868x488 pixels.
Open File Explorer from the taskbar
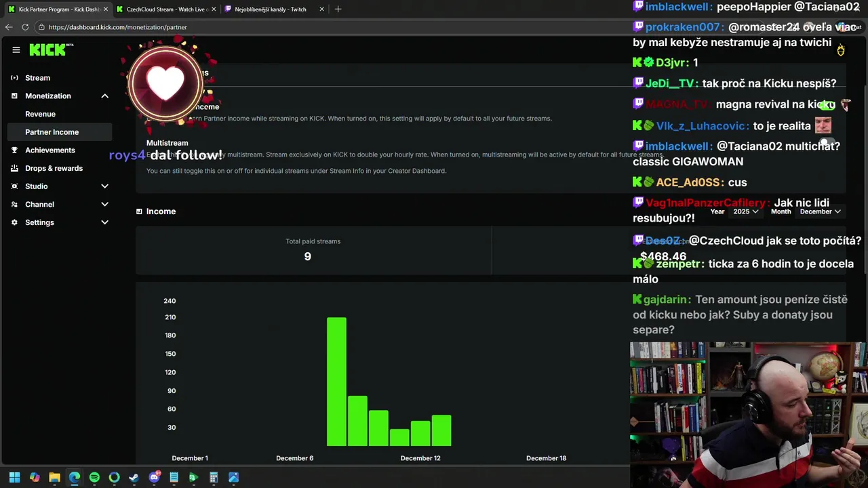(x=54, y=478)
